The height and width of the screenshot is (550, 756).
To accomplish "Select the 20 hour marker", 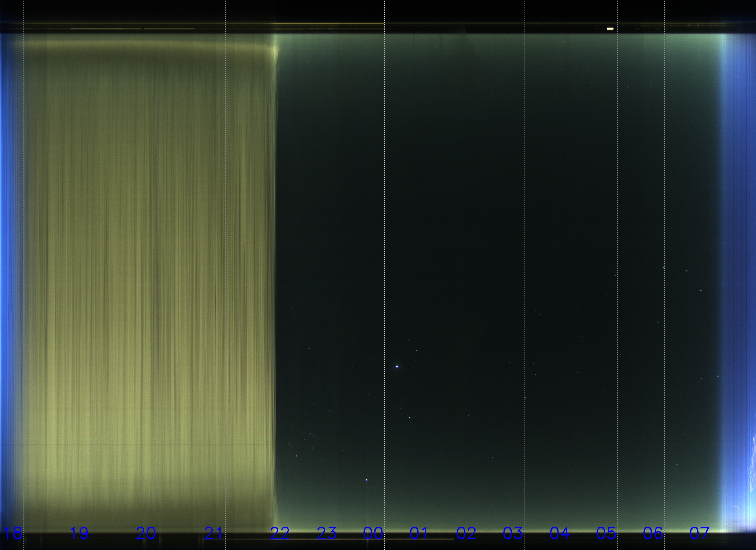I will [x=146, y=533].
